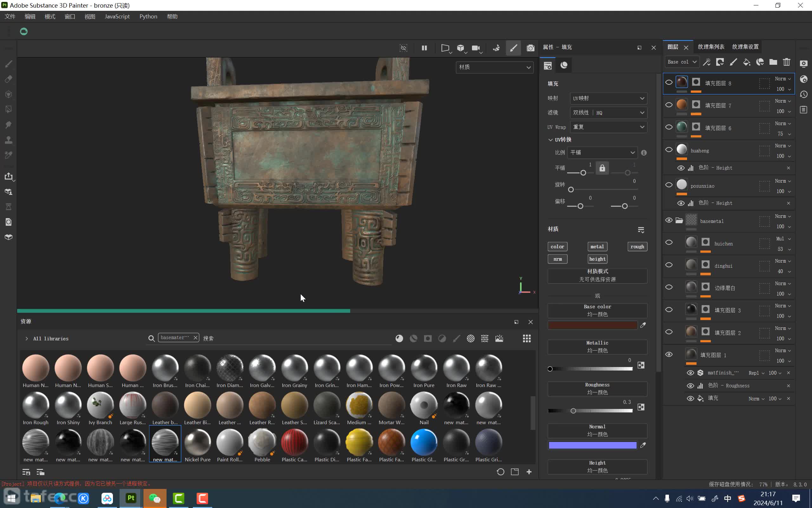Image resolution: width=812 pixels, height=508 pixels.
Task: Click the pause rendering icon above viewport
Action: (424, 48)
